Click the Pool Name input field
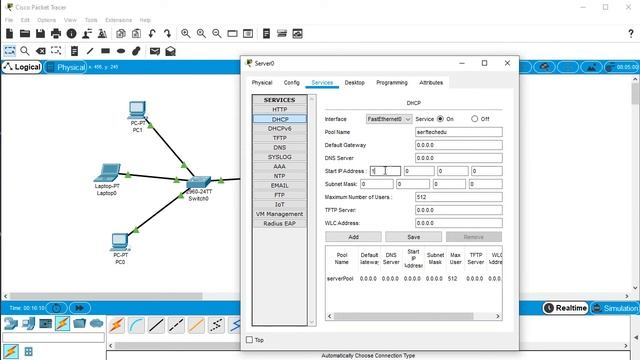The height and width of the screenshot is (360, 640). [x=459, y=132]
